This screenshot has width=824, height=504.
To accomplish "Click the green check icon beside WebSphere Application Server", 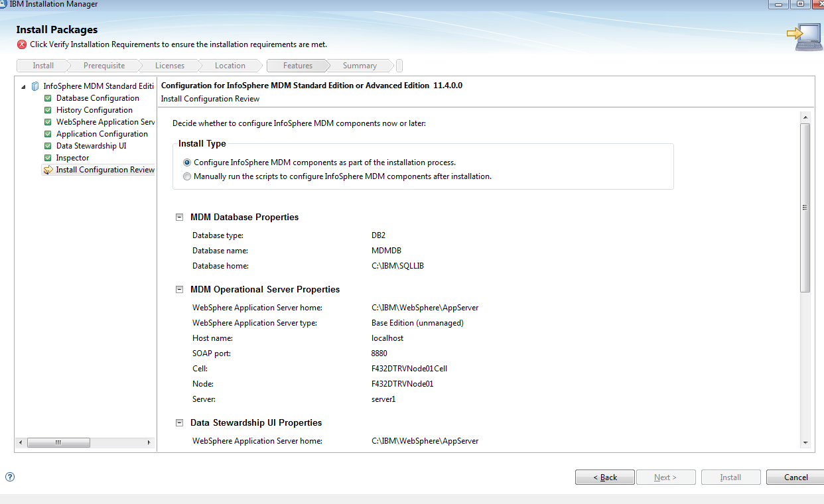I will pos(48,122).
